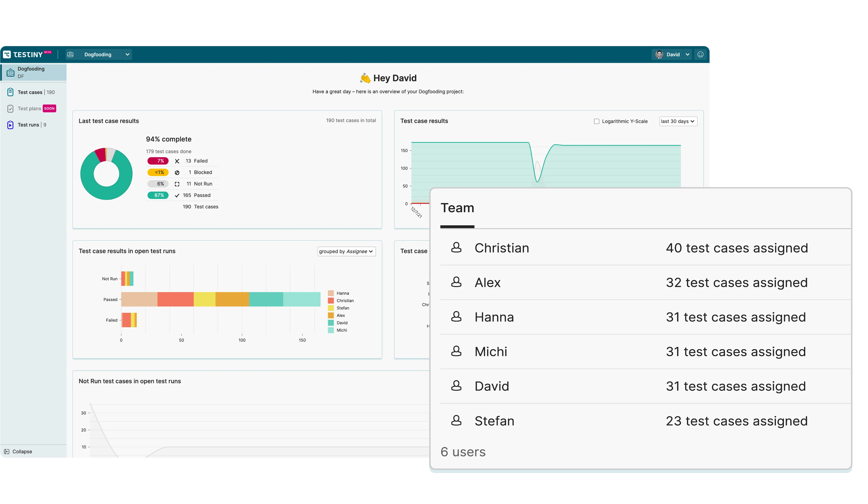The image size is (868, 504).
Task: Open feedback smiley icon in header
Action: tap(700, 54)
